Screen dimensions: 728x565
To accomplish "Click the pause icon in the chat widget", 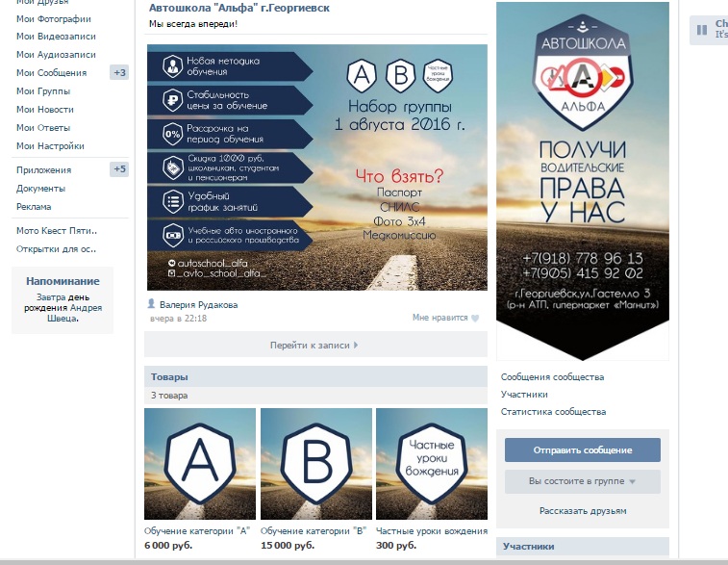I will 702,30.
